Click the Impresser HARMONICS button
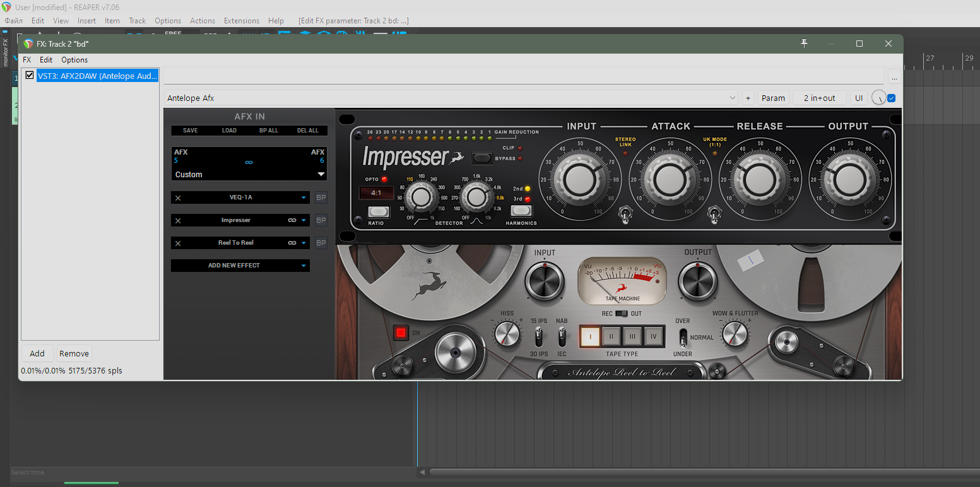Viewport: 980px width, 487px height. coord(521,211)
